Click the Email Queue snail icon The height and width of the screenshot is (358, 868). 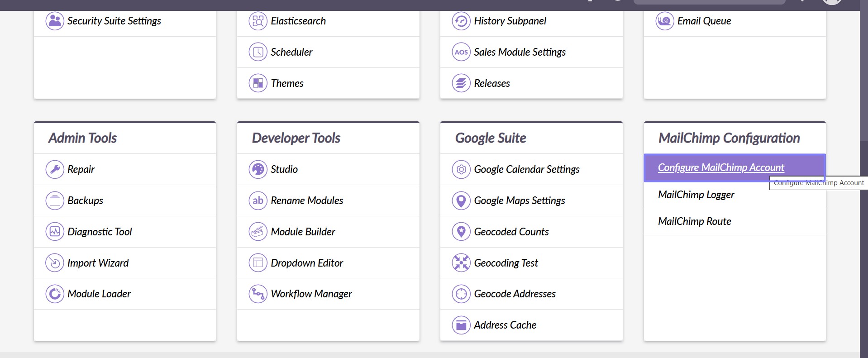[x=664, y=21]
